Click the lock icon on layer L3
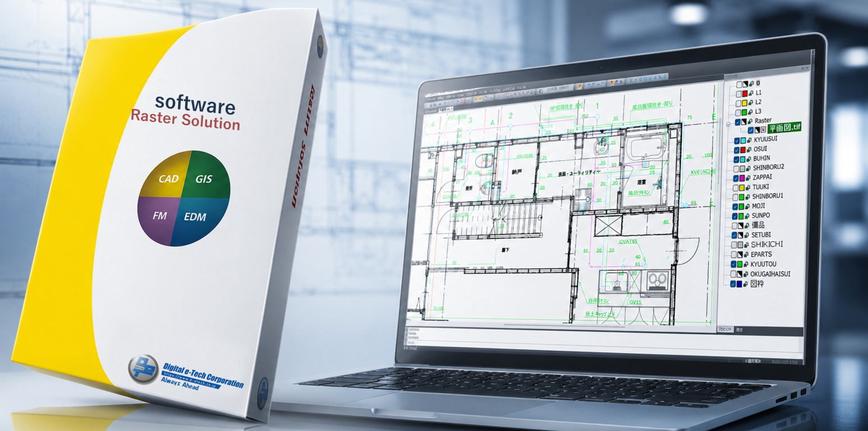The width and height of the screenshot is (868, 431). pos(751,112)
